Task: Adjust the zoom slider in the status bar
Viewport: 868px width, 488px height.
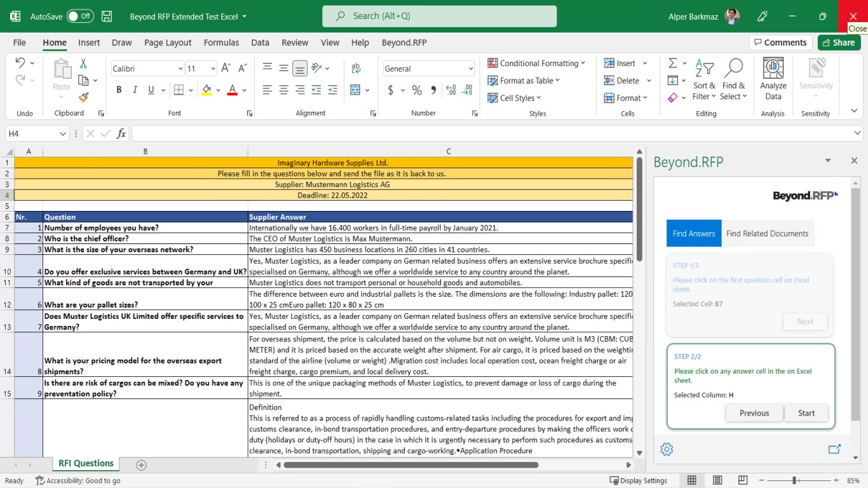Action: point(796,480)
